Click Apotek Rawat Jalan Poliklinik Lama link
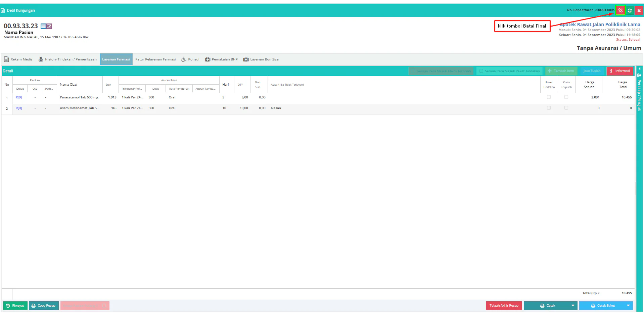Image resolution: width=644 pixels, height=313 pixels. [x=600, y=25]
